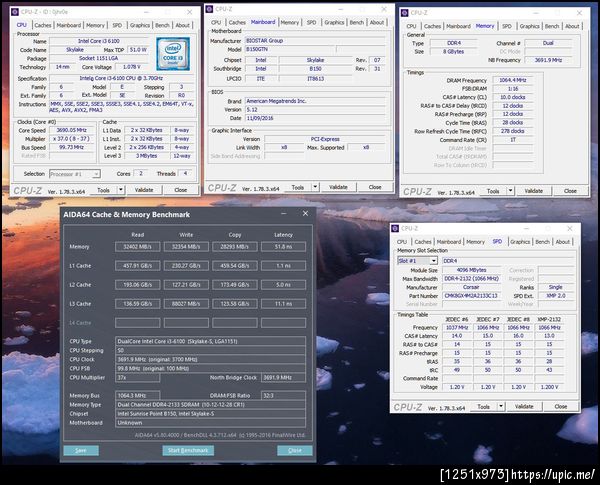Open the Slot #1 memory slot dropdown
Image resolution: width=600 pixels, height=485 pixels.
[x=434, y=261]
